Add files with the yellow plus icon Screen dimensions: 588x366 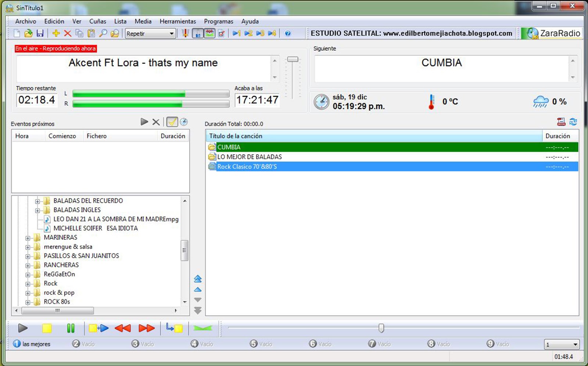click(55, 33)
